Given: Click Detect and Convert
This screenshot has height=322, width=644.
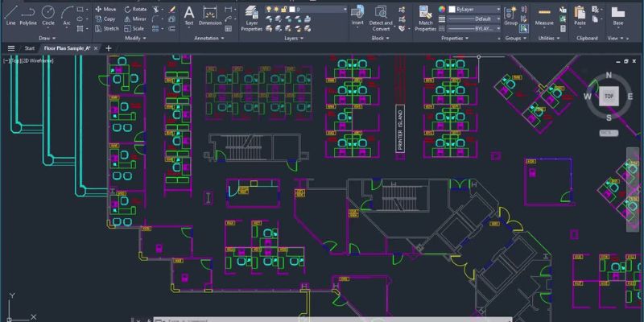Looking at the screenshot, I should (x=381, y=19).
